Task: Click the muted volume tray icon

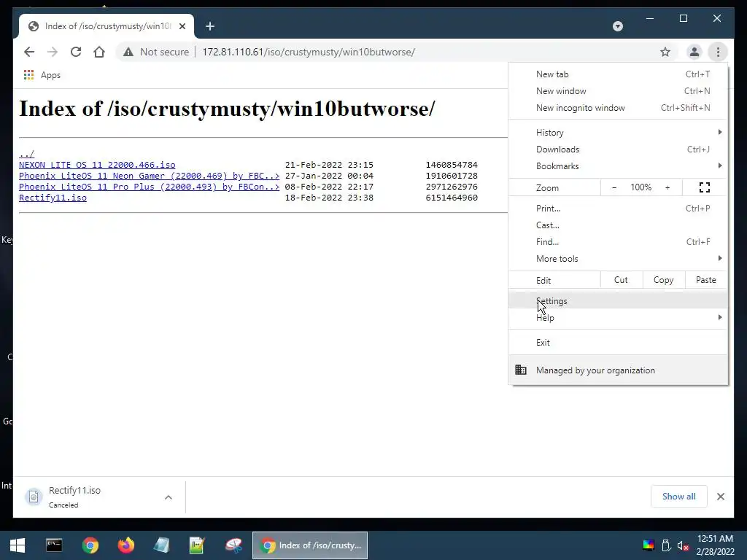Action: point(683,545)
